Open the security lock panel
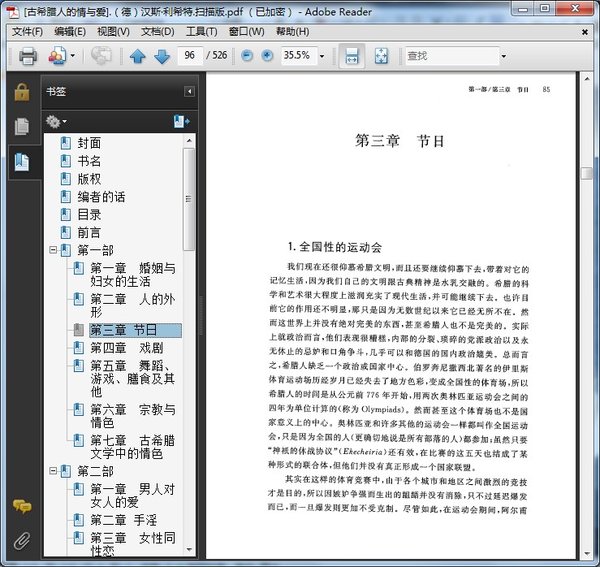600x567 pixels. click(21, 92)
